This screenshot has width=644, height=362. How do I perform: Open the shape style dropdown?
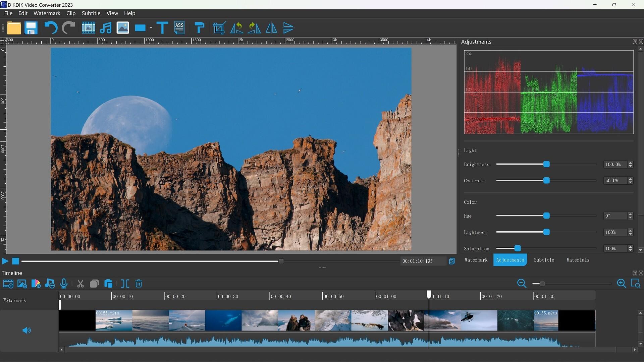pyautogui.click(x=150, y=28)
